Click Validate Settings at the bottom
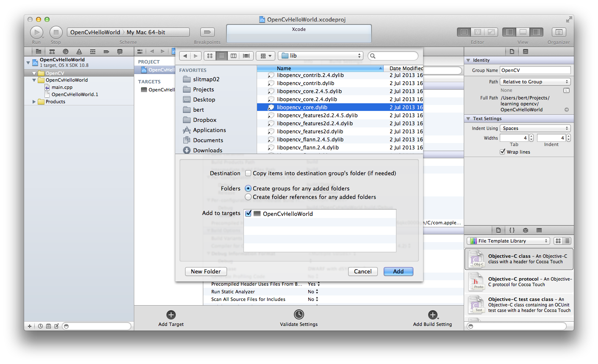The width and height of the screenshot is (598, 364). coord(299,319)
